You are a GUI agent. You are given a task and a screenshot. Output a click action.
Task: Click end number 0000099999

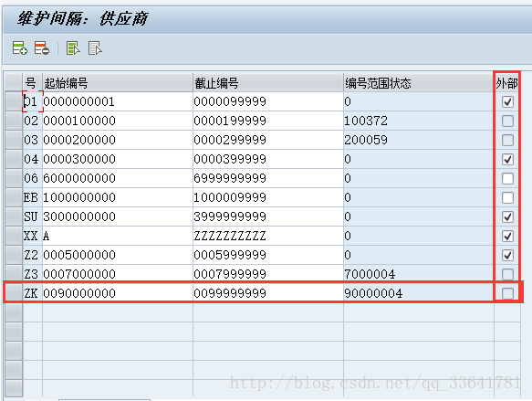coord(268,101)
